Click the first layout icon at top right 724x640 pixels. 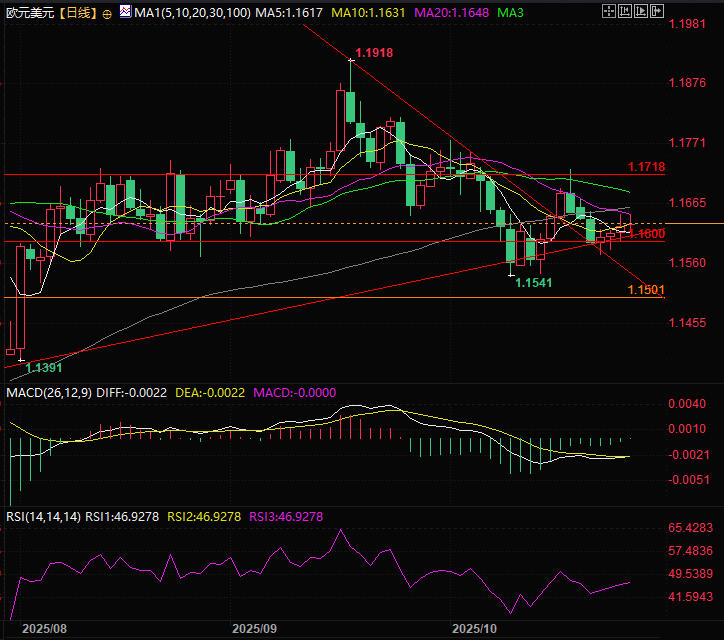tap(609, 12)
